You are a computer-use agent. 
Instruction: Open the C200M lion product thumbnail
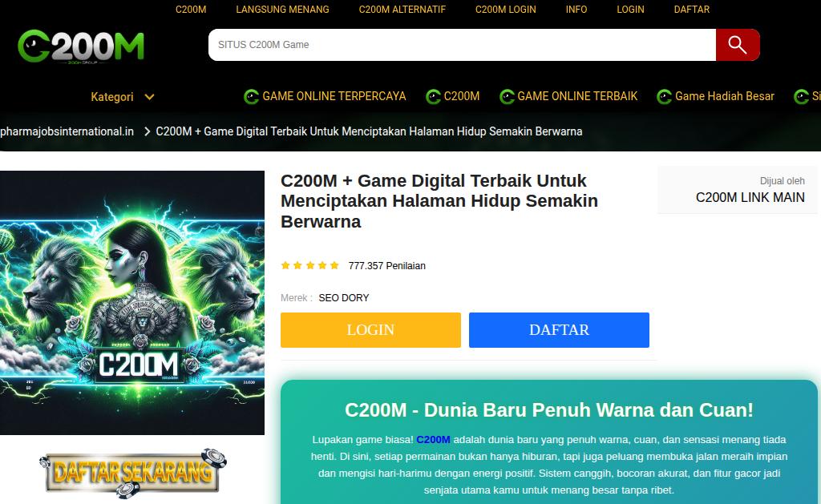(x=132, y=303)
